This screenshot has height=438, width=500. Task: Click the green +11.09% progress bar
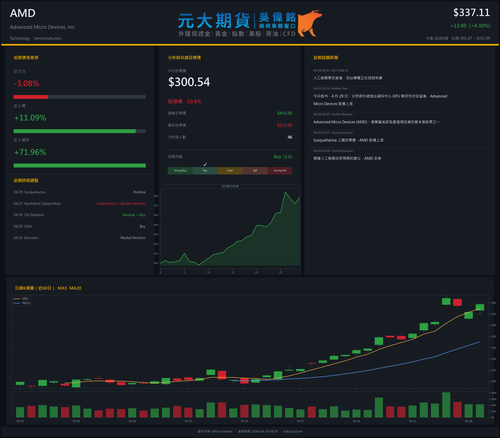coord(75,131)
